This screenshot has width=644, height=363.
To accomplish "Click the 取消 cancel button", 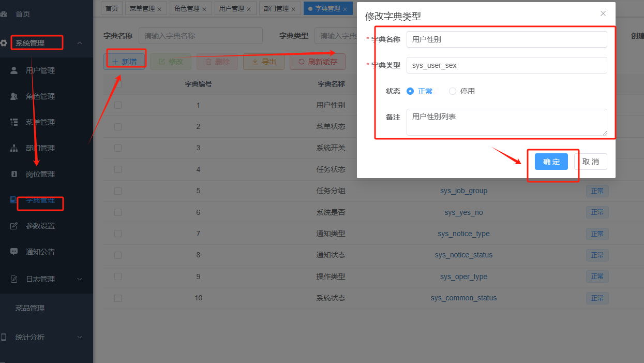I will coord(591,162).
